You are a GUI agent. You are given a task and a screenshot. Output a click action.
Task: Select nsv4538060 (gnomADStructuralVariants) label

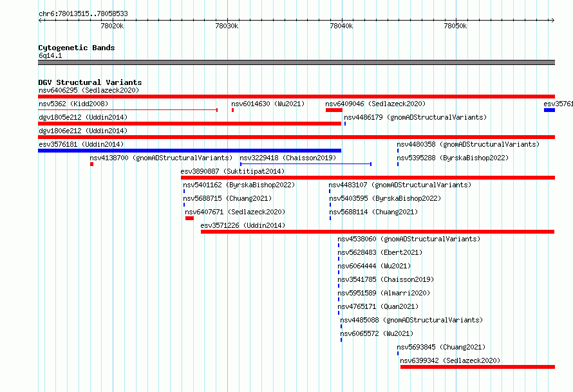click(x=409, y=239)
